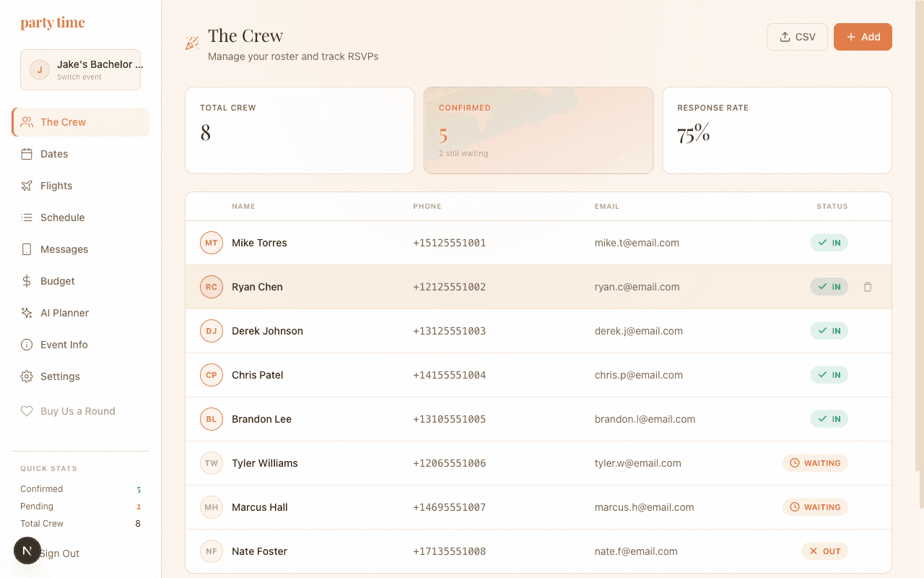Select the Confirmed stats card
The image size is (924, 578).
point(538,131)
